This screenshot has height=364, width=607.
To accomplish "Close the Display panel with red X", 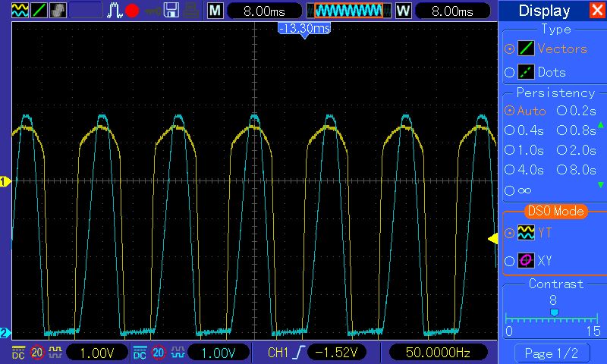I will point(597,11).
